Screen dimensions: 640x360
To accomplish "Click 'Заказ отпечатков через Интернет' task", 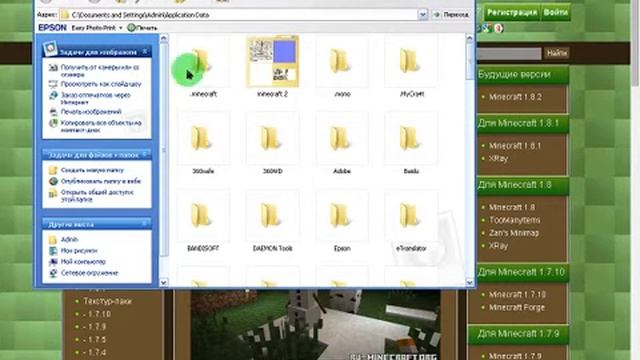I will 96,98.
